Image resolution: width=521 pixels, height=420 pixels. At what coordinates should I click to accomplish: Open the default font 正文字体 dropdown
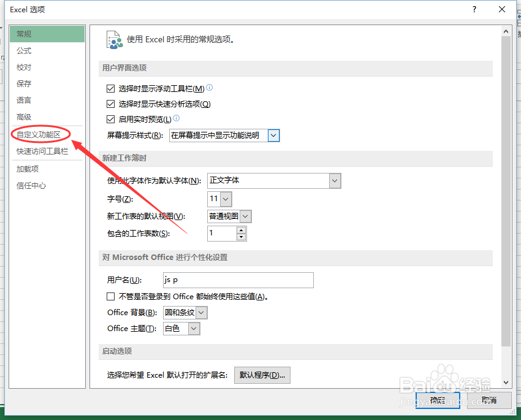pyautogui.click(x=335, y=181)
